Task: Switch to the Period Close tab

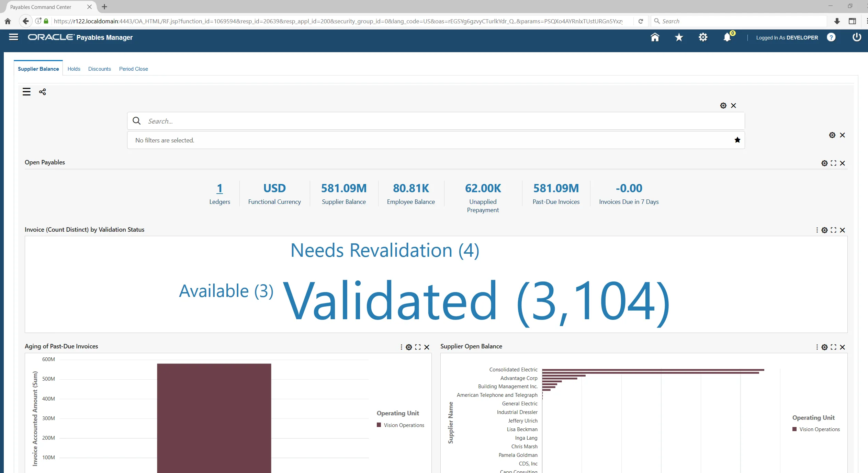Action: [x=133, y=69]
